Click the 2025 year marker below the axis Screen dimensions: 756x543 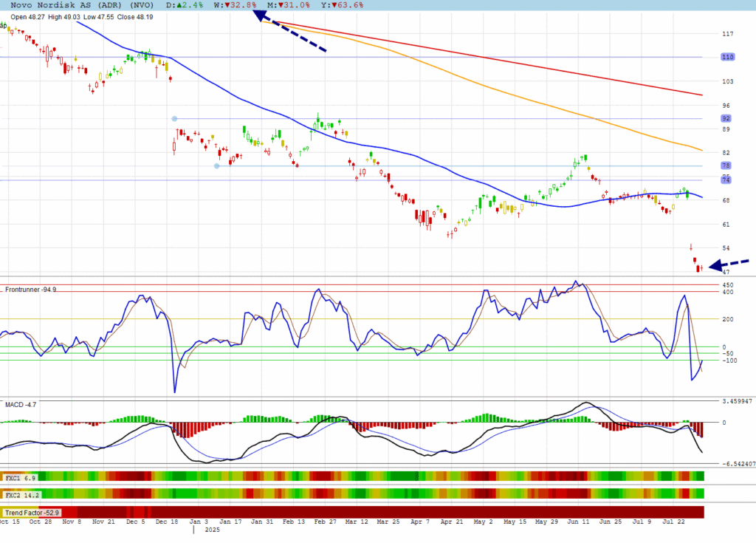tap(212, 530)
